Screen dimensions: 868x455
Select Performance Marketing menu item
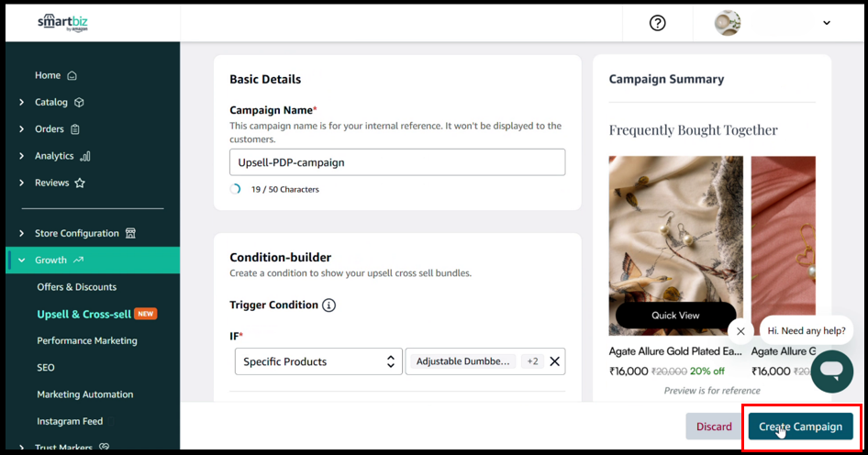click(87, 340)
